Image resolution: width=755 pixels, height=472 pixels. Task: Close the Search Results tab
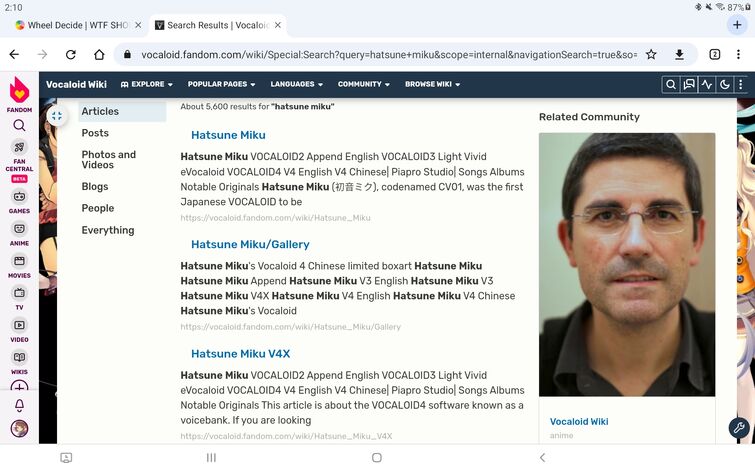(x=278, y=25)
